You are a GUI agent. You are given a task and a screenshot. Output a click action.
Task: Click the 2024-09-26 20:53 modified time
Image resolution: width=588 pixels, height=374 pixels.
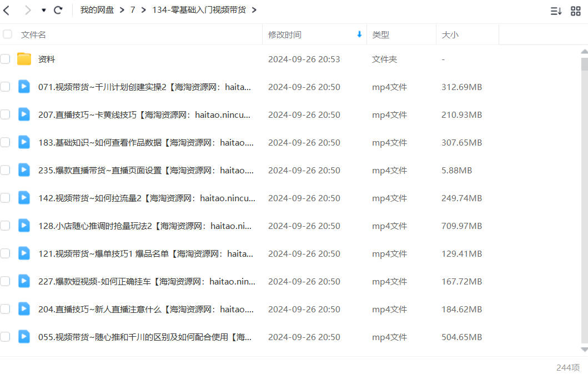click(x=304, y=59)
